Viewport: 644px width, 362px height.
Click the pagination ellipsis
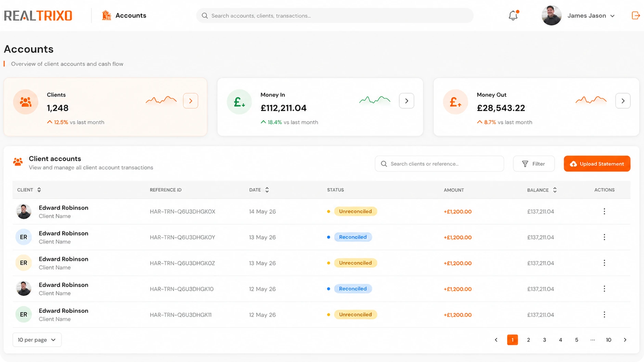point(593,340)
